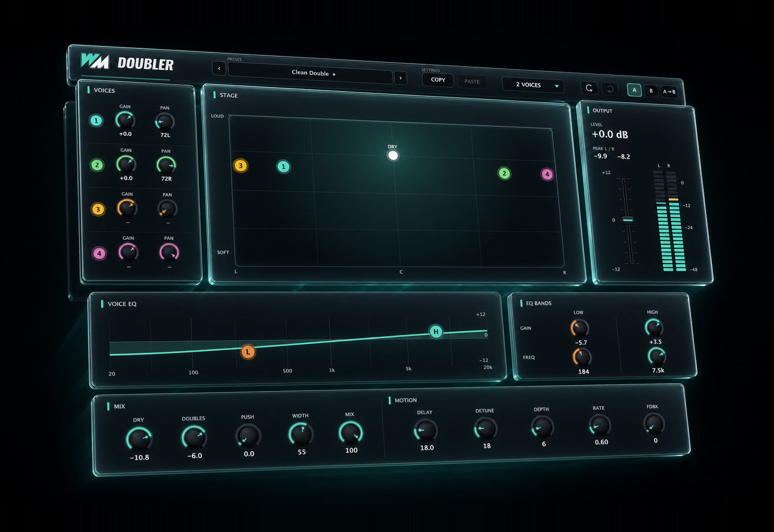Click the +0.0 dB output level readout
Viewport: 774px width, 532px height.
click(x=610, y=134)
